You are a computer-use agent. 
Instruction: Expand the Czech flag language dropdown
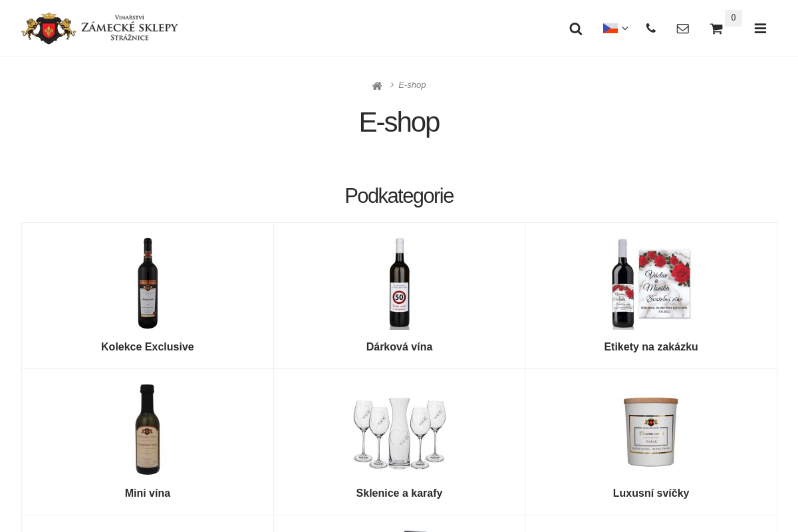[615, 29]
